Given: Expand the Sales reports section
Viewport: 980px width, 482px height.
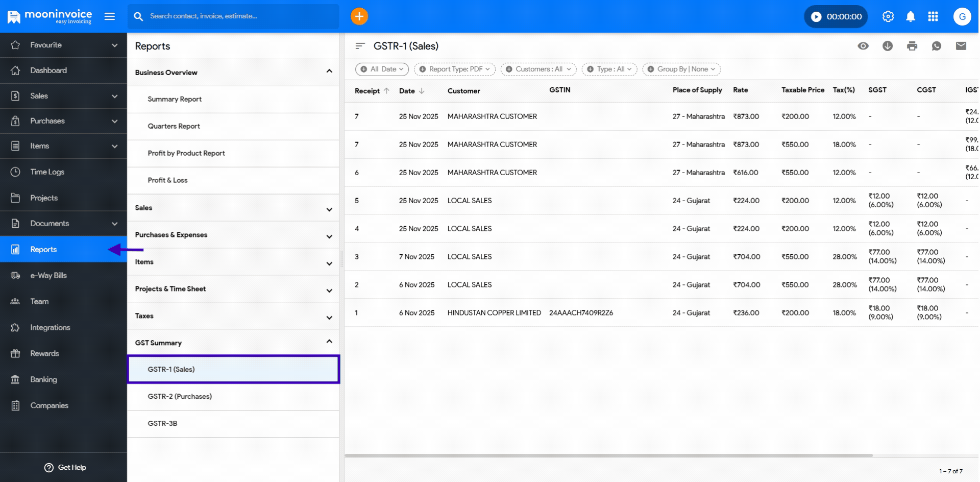Looking at the screenshot, I should click(x=233, y=208).
